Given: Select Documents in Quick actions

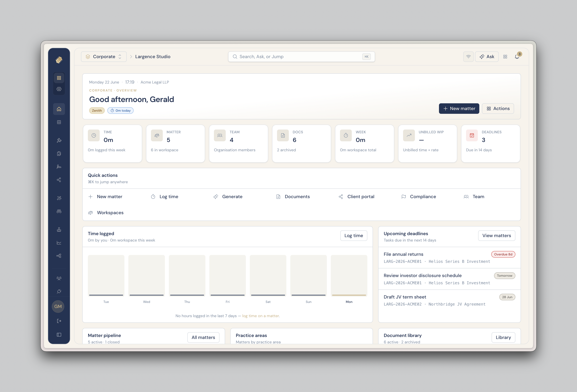Looking at the screenshot, I should point(293,197).
